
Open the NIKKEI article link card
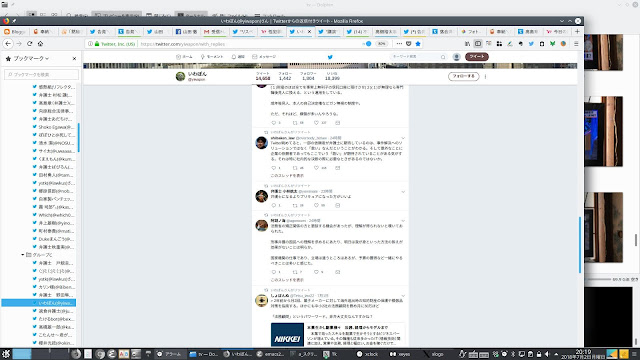[338, 334]
